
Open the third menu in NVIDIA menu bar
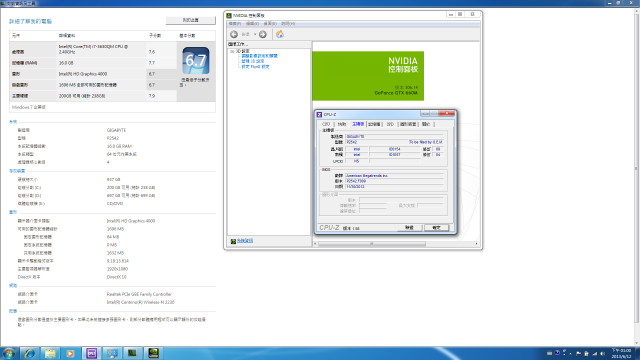tap(270, 24)
